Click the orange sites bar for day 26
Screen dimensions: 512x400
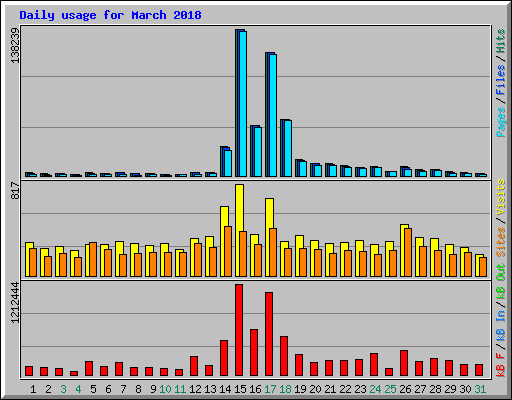coord(408,252)
